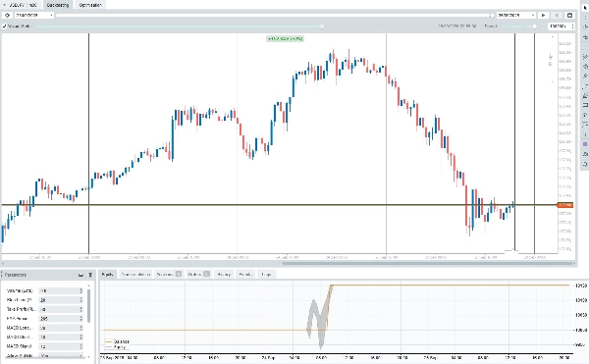Image resolution: width=589 pixels, height=364 pixels.
Task: Click the green profit label on chart
Action: point(285,38)
